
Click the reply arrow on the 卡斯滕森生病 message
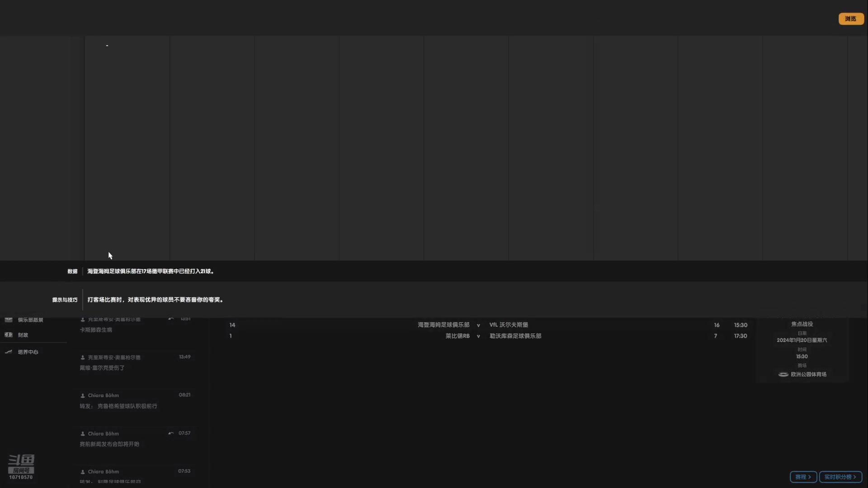[171, 319]
